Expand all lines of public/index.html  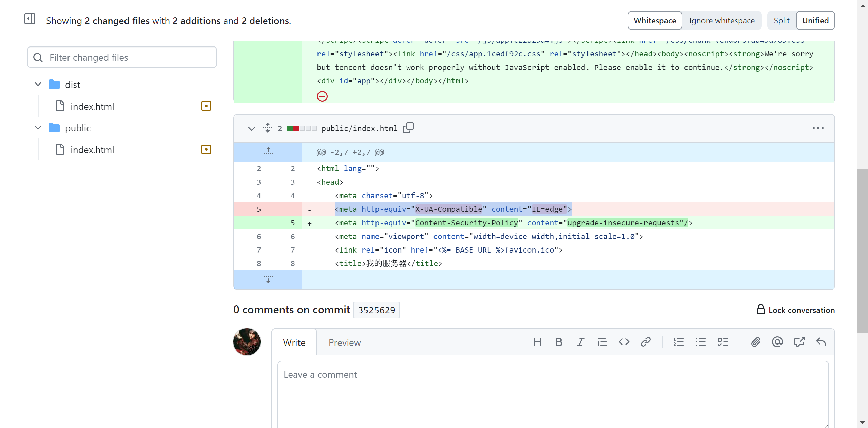point(268,128)
